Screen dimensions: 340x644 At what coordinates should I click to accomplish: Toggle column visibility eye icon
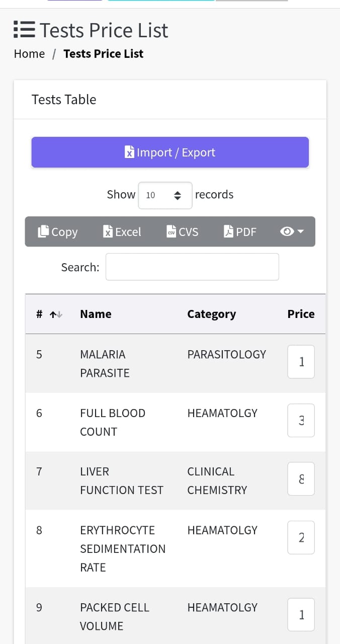(x=287, y=231)
